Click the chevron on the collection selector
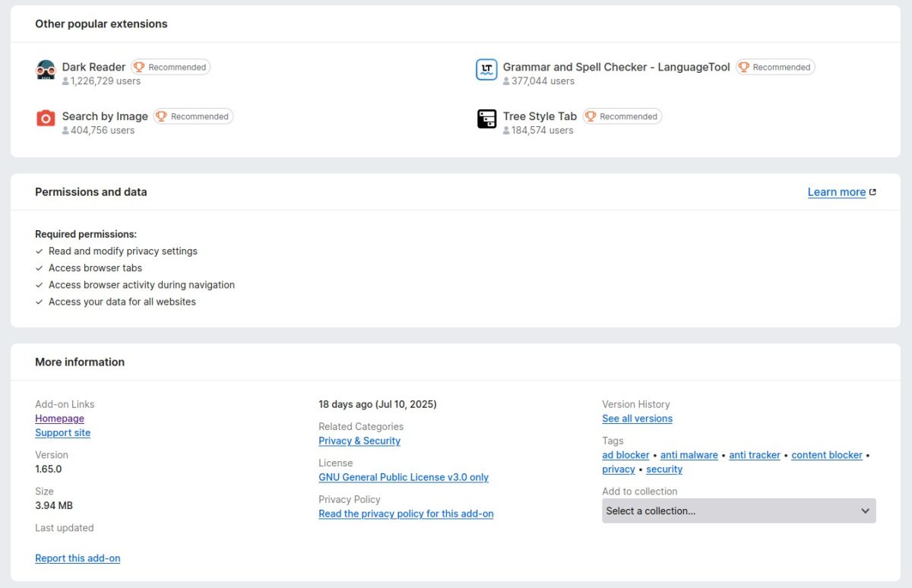This screenshot has width=912, height=588. 865,511
